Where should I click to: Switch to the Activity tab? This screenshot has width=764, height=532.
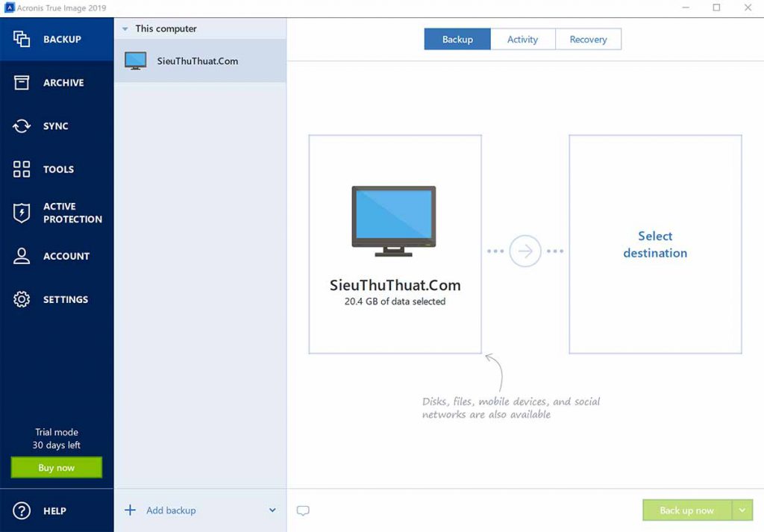point(522,39)
